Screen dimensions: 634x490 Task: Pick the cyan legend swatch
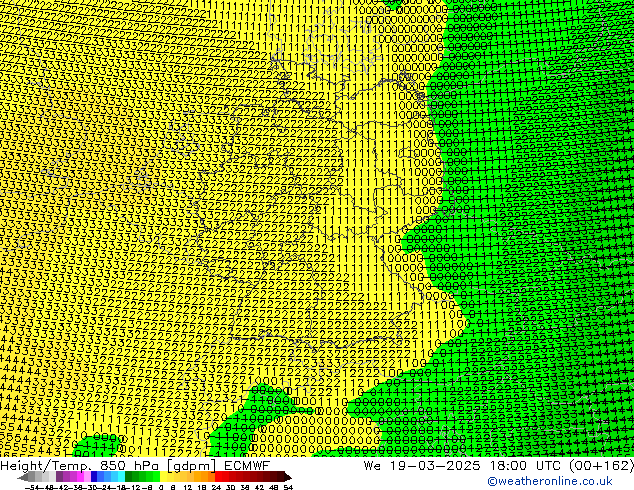click(x=121, y=477)
